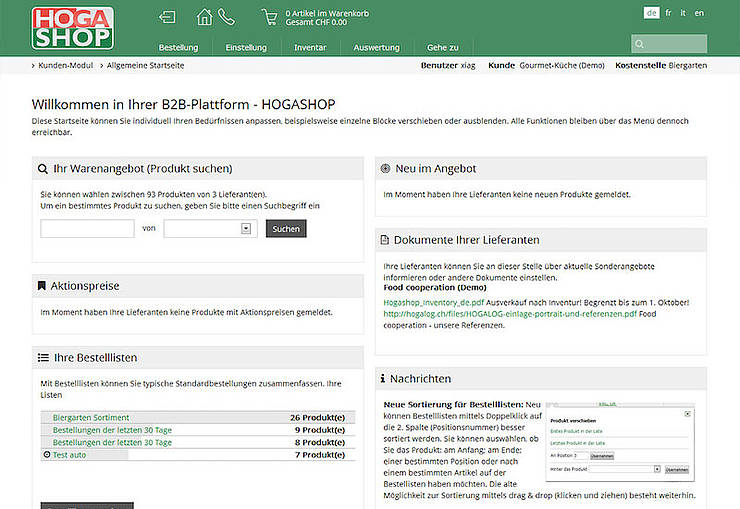This screenshot has width=740, height=509.
Task: Click the phone contact icon
Action: click(x=227, y=17)
